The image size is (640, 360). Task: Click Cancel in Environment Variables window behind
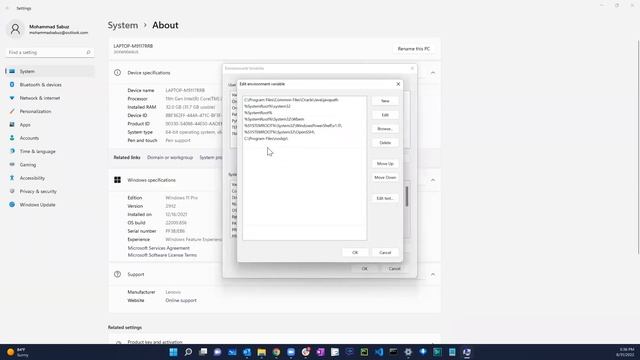394,269
